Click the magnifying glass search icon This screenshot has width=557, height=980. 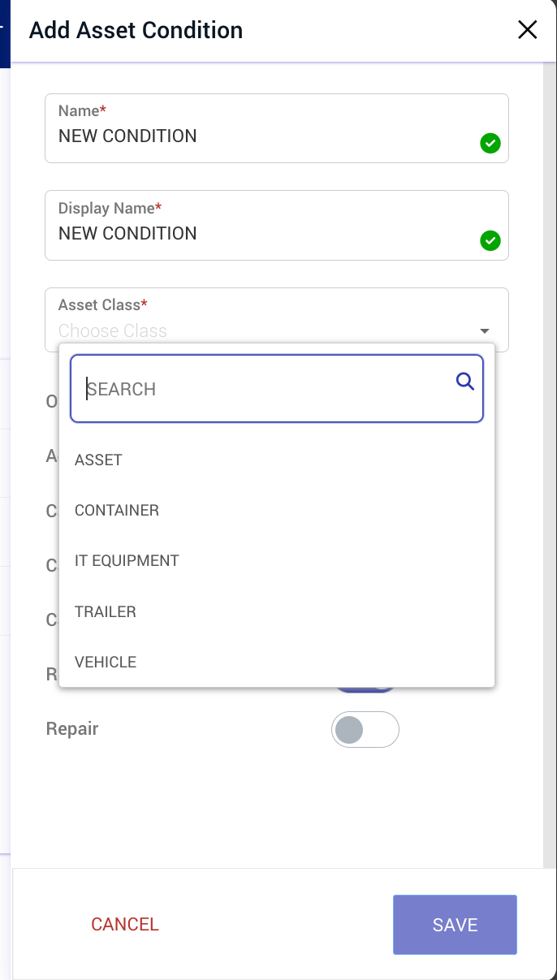464,381
